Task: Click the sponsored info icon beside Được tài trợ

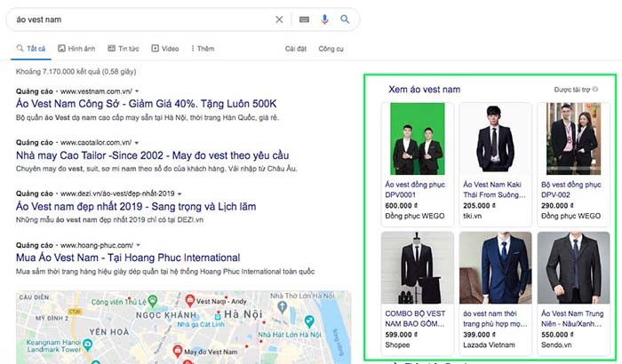Action: [x=595, y=90]
